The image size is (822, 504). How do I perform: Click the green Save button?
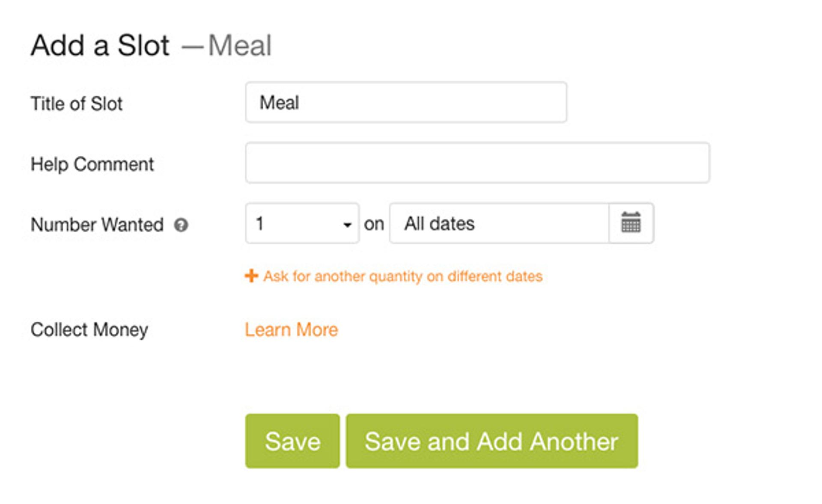tap(292, 441)
